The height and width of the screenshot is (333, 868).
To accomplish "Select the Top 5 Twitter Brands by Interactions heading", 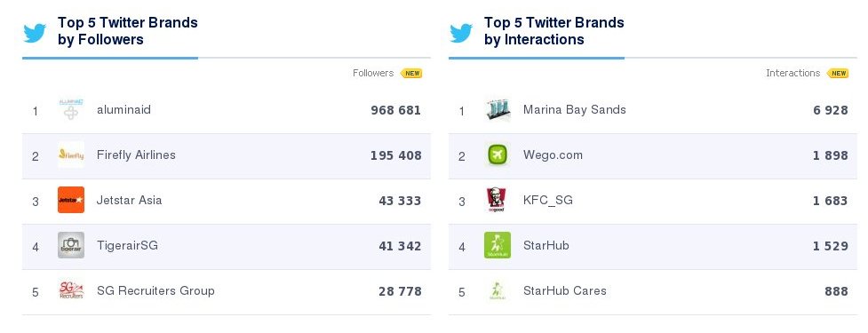I will click(x=554, y=31).
